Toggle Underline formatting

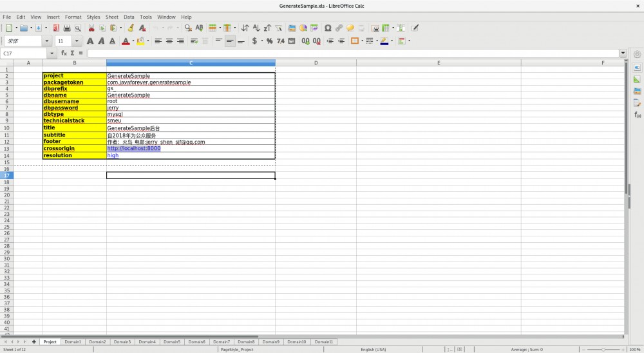pyautogui.click(x=112, y=41)
